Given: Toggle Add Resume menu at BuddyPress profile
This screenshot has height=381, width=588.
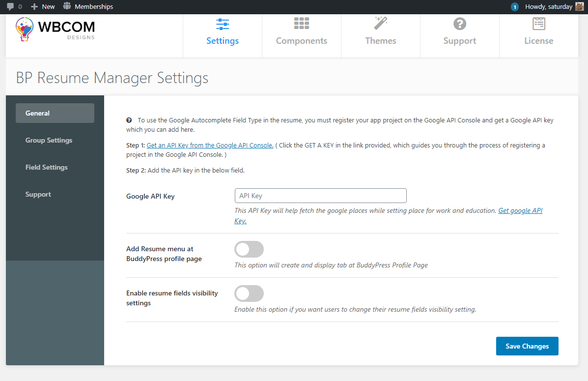Looking at the screenshot, I should (x=249, y=249).
